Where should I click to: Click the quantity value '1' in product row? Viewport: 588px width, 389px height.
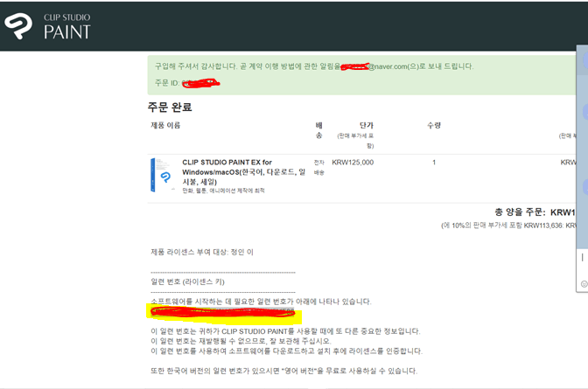(434, 163)
